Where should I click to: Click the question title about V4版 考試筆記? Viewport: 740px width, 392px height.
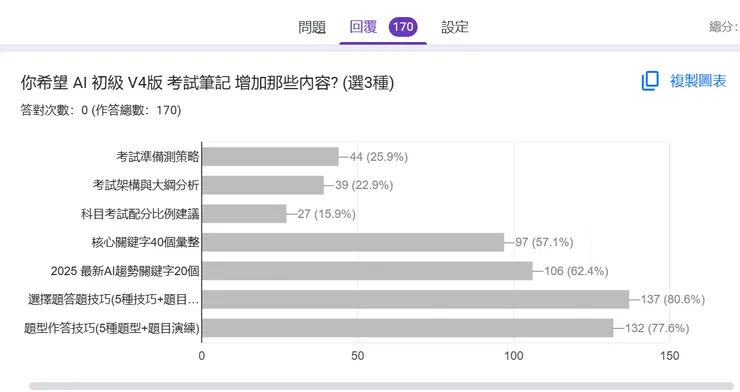(x=207, y=83)
